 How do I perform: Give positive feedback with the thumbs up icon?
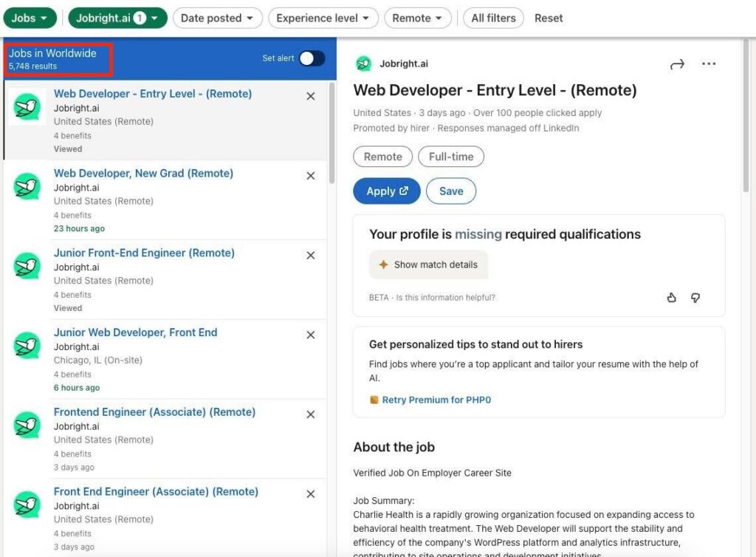pyautogui.click(x=671, y=297)
